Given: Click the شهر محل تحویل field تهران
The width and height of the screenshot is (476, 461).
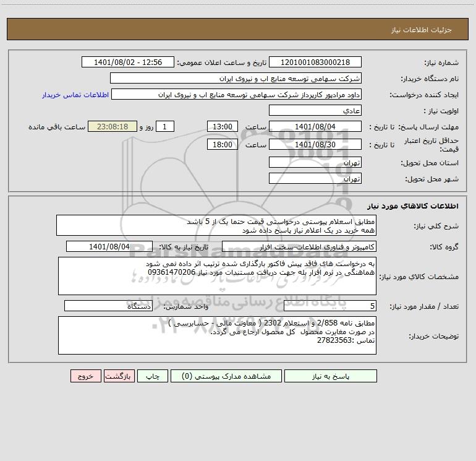Looking at the screenshot, I should point(315,178).
